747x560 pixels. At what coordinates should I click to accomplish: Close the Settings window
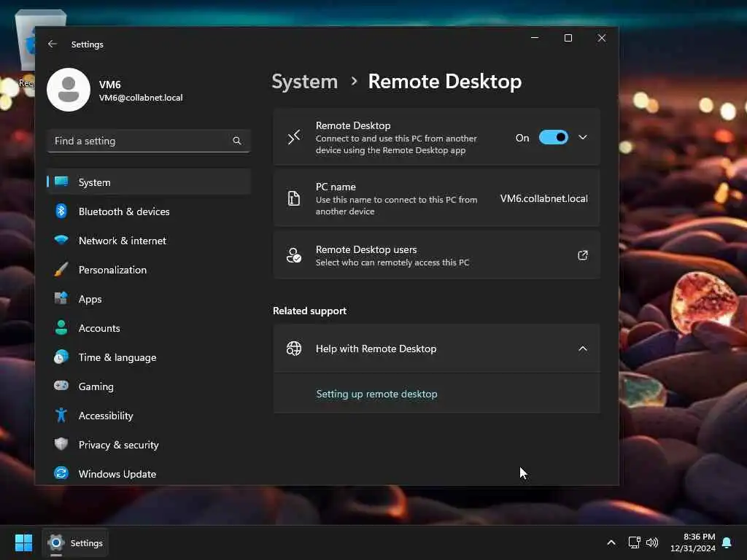point(602,38)
